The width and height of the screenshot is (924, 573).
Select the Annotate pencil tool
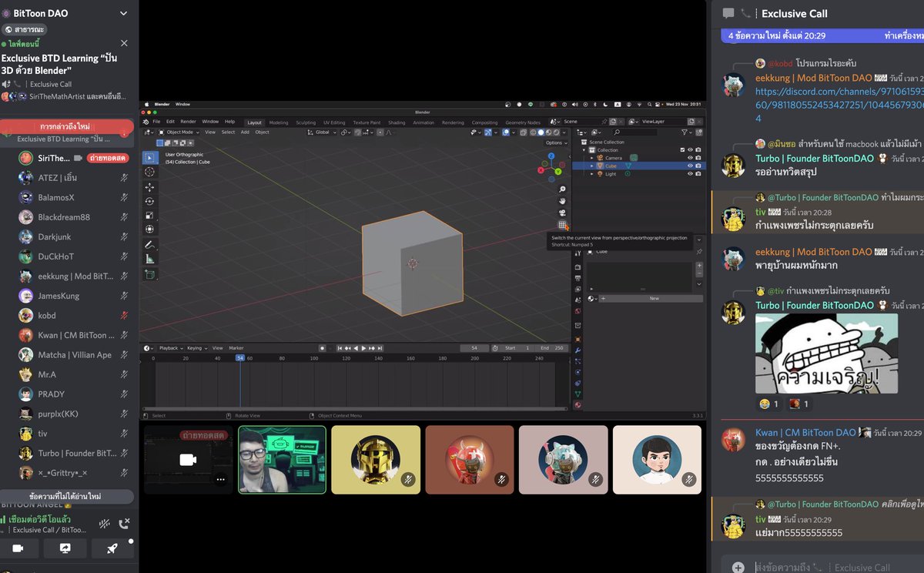pos(150,245)
